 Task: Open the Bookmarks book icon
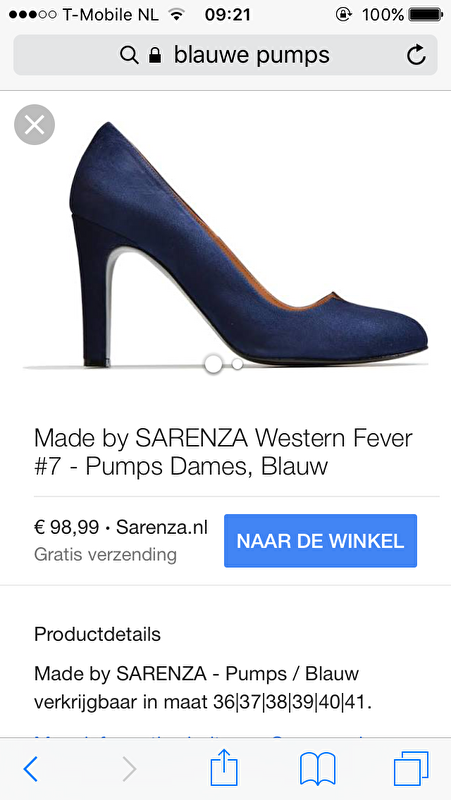point(317,768)
